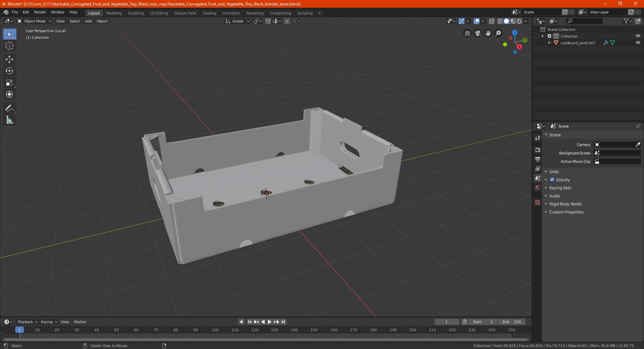Switch viewport shading to Solid
Screen dimensions: 644x349
[x=506, y=21]
